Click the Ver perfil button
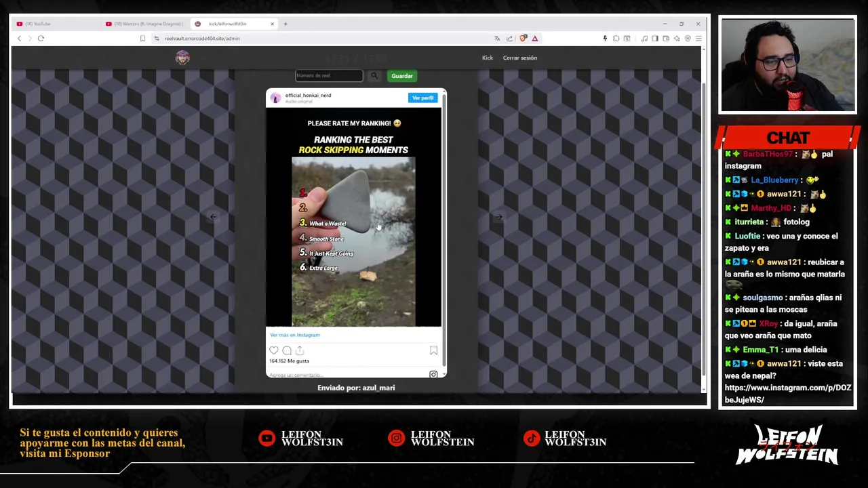868x488 pixels. 422,98
